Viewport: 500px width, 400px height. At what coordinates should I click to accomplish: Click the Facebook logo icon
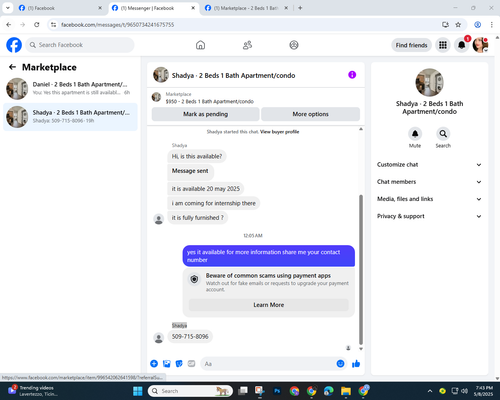pyautogui.click(x=14, y=45)
